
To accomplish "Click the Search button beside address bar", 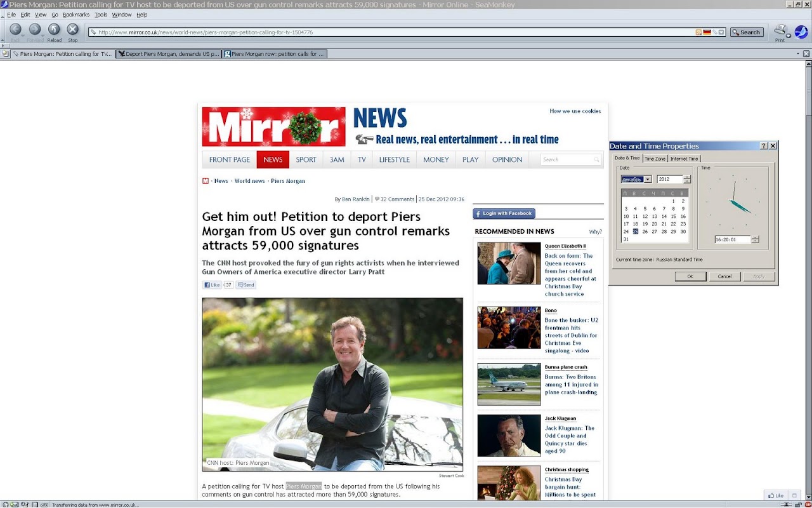I will pyautogui.click(x=746, y=32).
